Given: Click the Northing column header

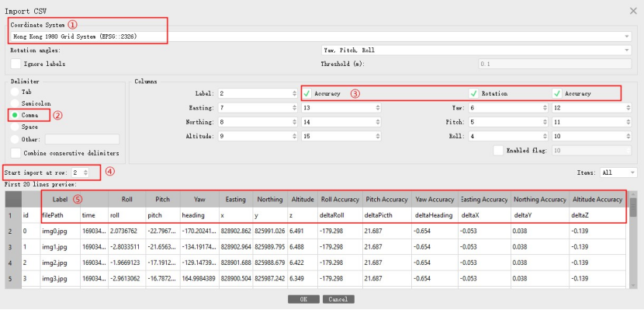Looking at the screenshot, I should click(x=270, y=200).
